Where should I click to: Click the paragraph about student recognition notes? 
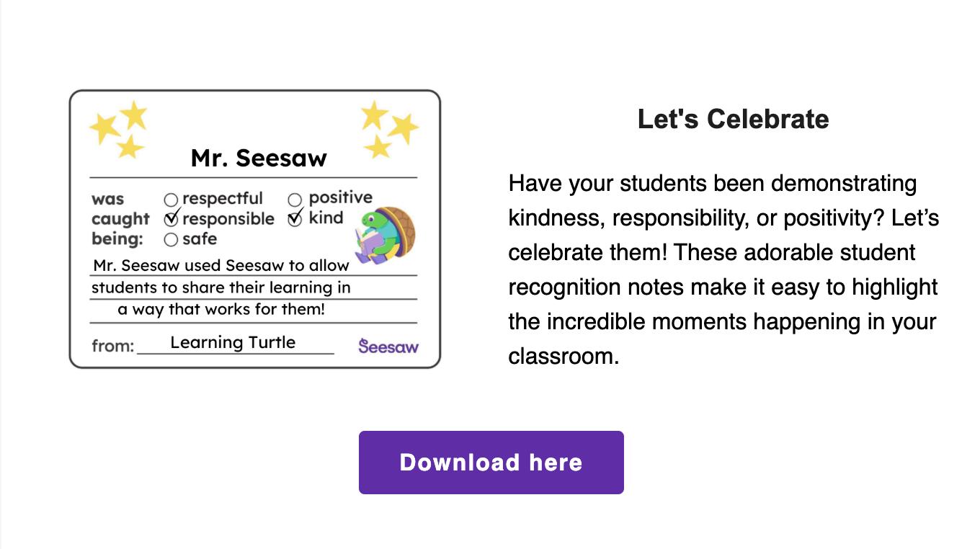[724, 269]
